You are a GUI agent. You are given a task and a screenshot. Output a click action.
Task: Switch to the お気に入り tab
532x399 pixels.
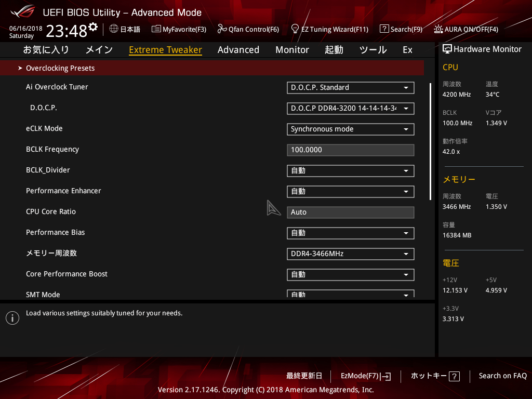click(x=46, y=50)
